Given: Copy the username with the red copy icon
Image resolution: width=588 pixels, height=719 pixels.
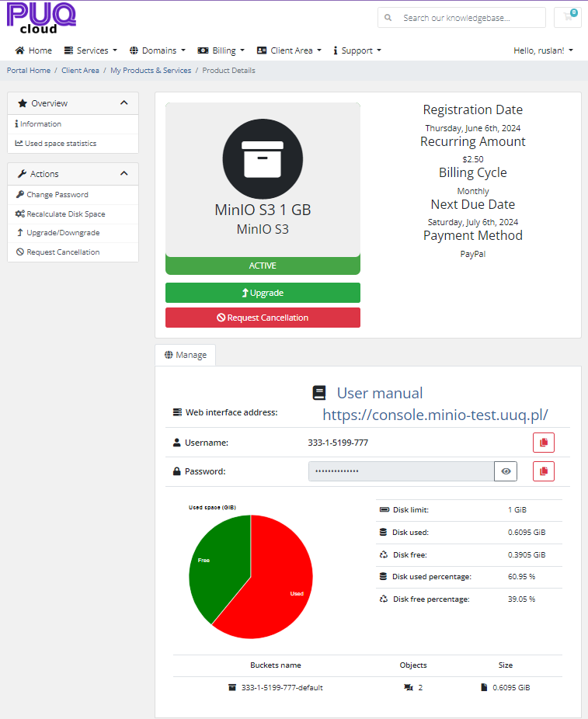Looking at the screenshot, I should click(544, 443).
